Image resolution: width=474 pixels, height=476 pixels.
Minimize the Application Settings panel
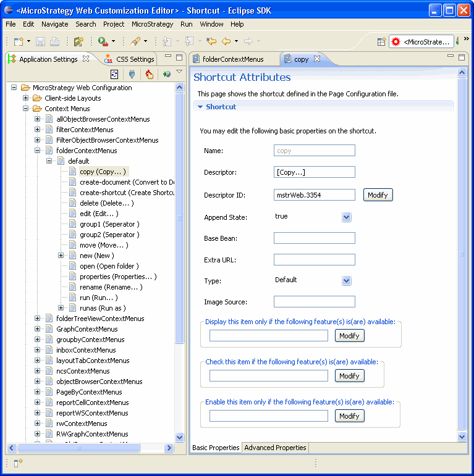coord(168,56)
